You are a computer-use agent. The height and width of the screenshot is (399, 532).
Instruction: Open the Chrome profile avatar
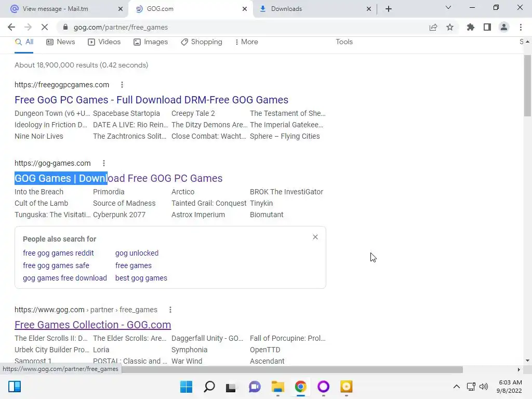504,27
